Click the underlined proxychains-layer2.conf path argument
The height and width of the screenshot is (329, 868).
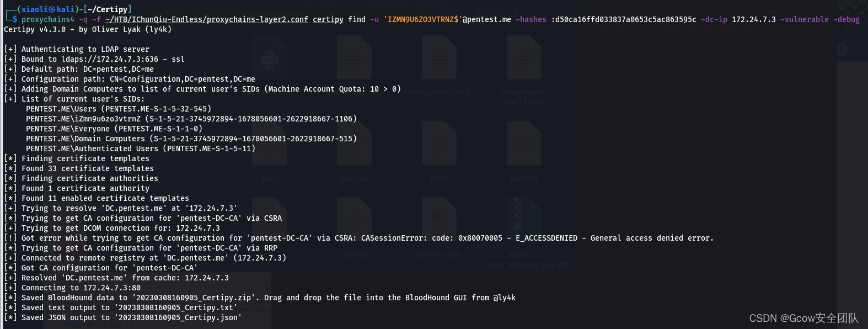pos(207,19)
